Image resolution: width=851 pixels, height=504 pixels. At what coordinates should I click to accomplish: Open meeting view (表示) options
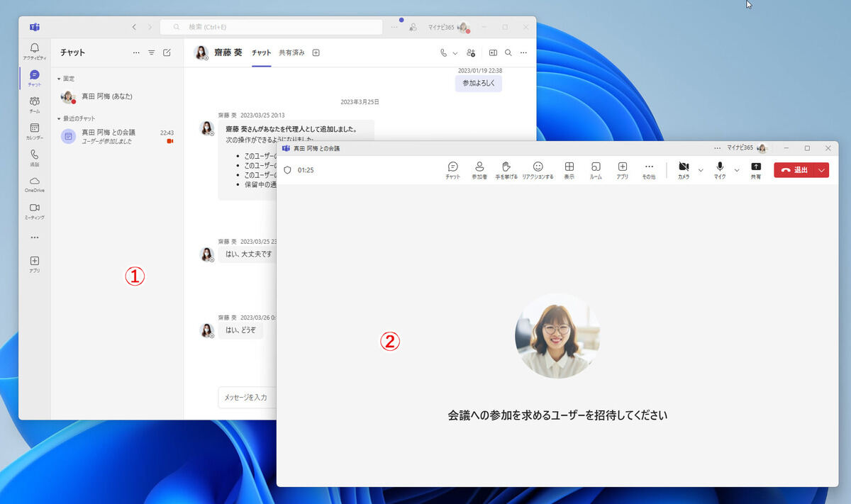(569, 170)
